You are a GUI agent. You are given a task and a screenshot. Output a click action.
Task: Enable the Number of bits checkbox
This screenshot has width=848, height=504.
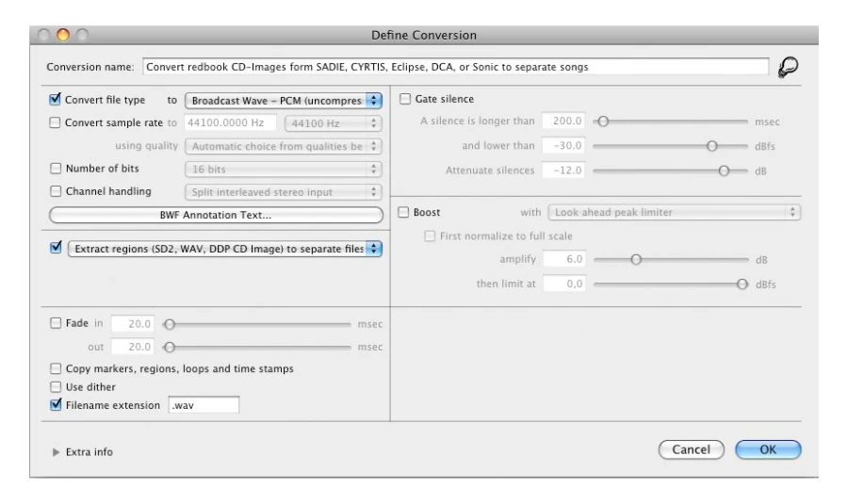(x=56, y=169)
